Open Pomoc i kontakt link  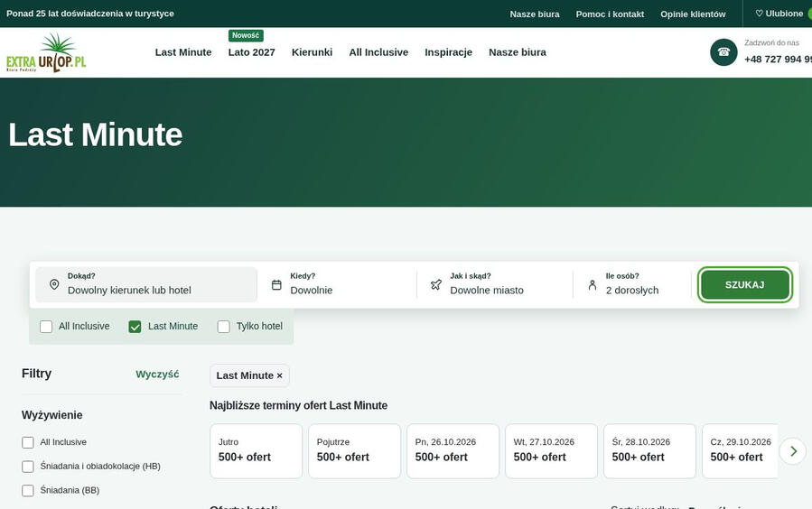(x=610, y=14)
